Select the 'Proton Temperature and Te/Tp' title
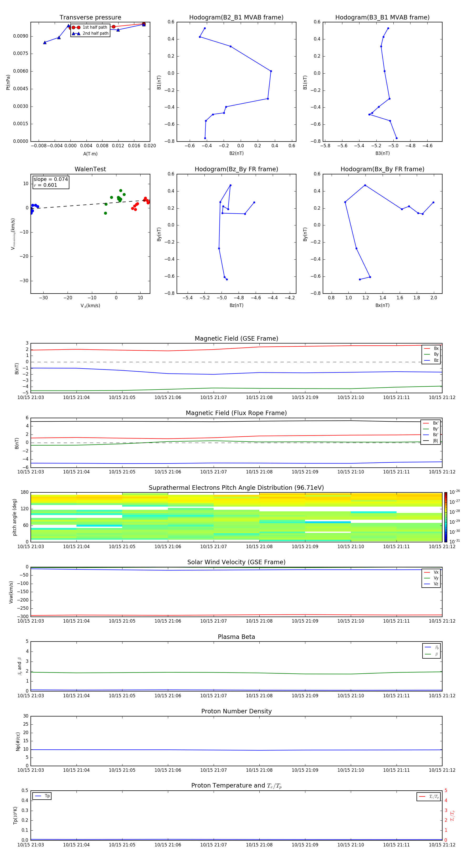Screen dimensions: 473x868 pyautogui.click(x=236, y=786)
